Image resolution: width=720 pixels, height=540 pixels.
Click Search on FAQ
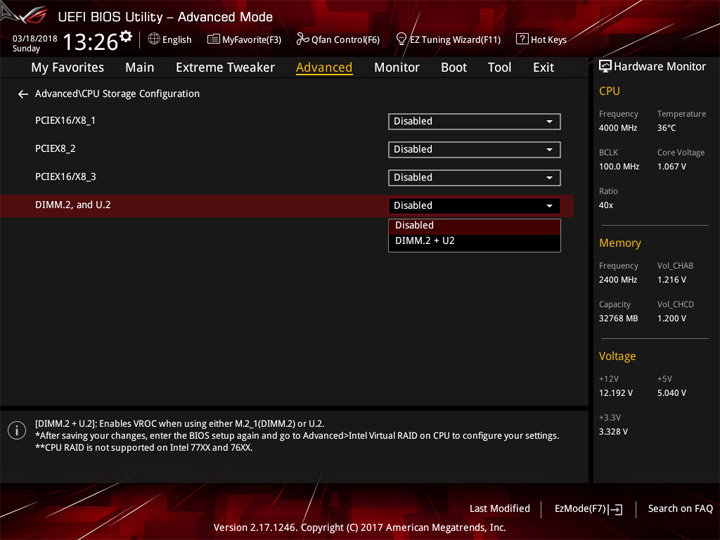[680, 508]
